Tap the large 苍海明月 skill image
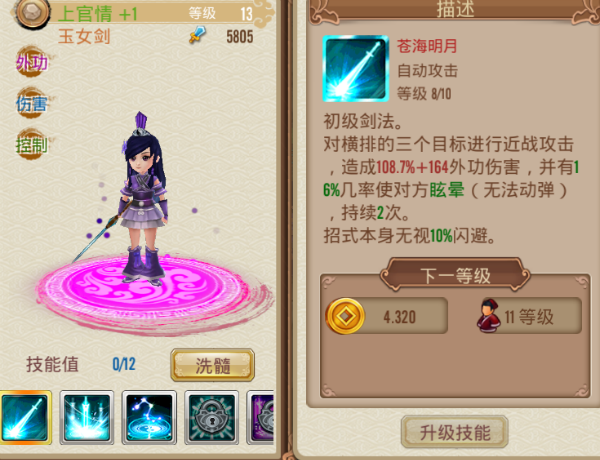 [x=355, y=69]
